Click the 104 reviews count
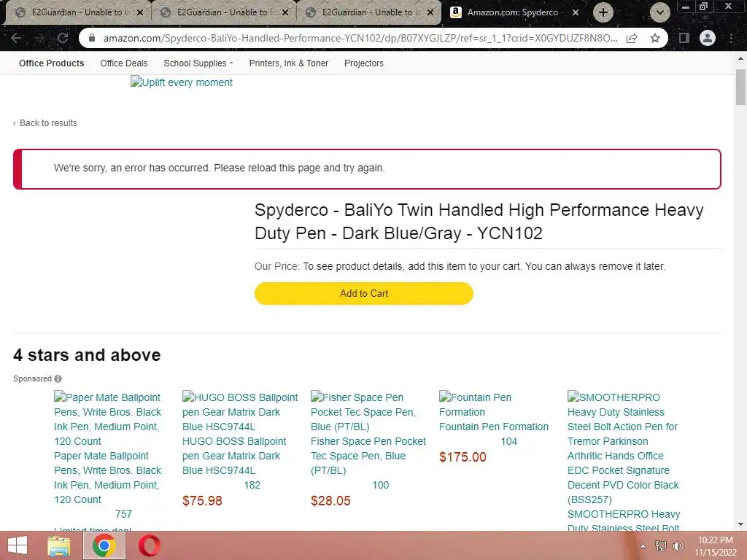This screenshot has width=747, height=560. (x=508, y=441)
